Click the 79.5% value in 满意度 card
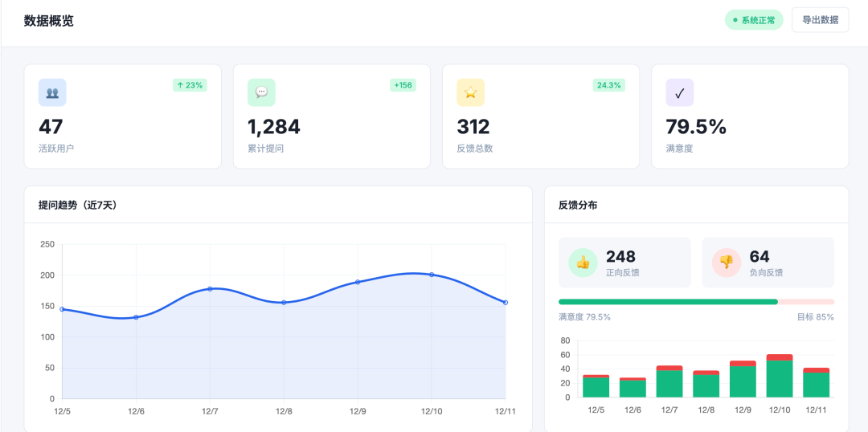The width and height of the screenshot is (868, 432). [x=696, y=127]
